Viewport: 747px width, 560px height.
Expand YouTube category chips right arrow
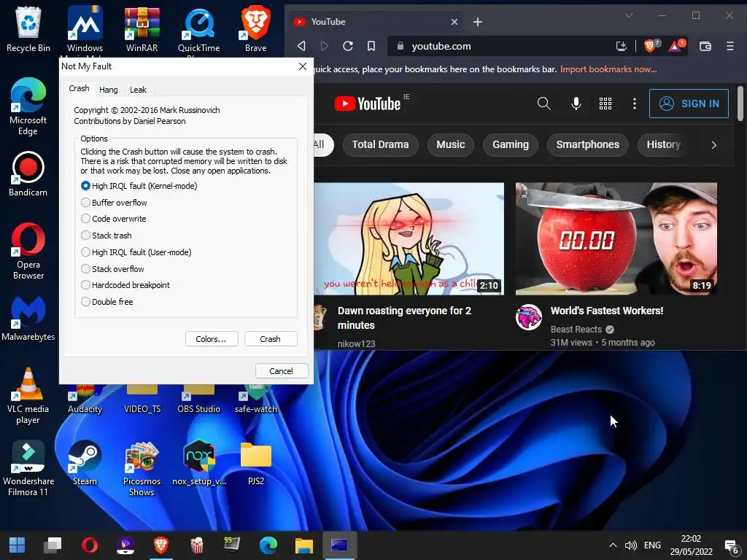(x=713, y=145)
